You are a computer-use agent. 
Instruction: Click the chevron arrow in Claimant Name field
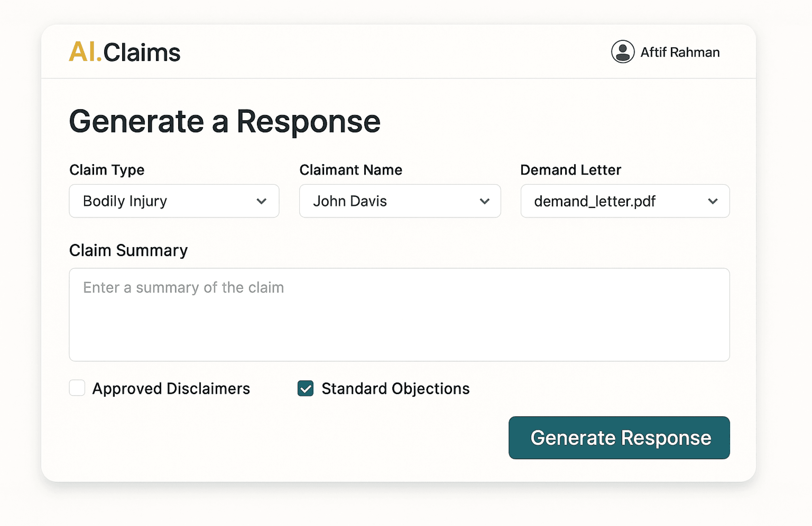485,201
